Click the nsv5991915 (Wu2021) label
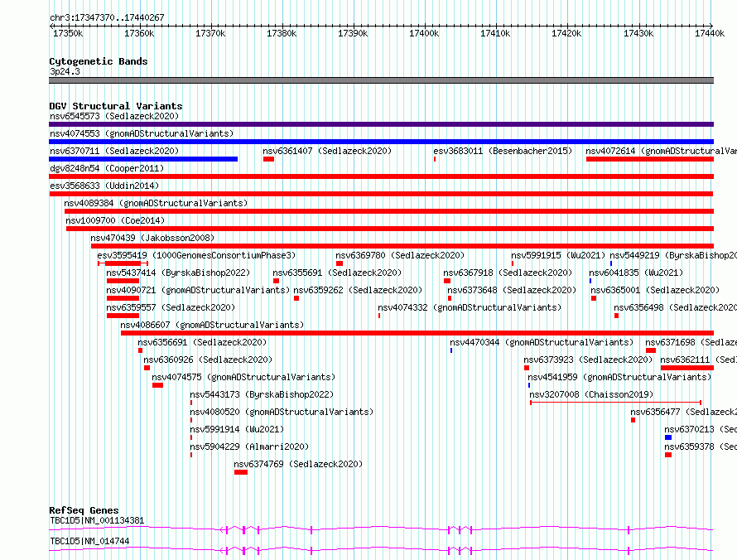This screenshot has width=737, height=560. pyautogui.click(x=558, y=255)
